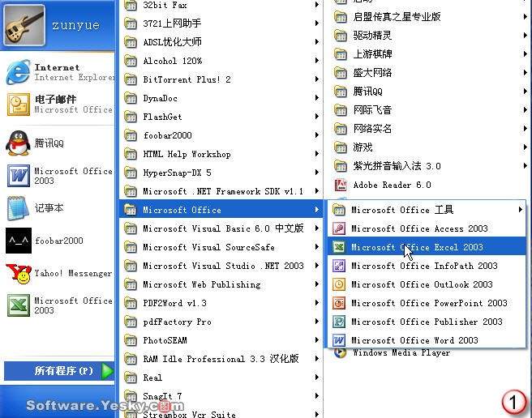The width and height of the screenshot is (532, 418).
Task: Click the Real folder icon
Action: pos(131,377)
